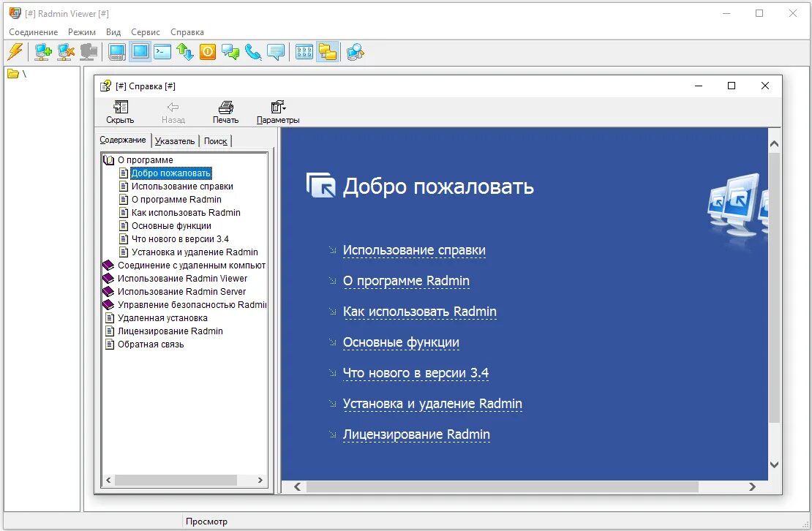
Task: Follow the Основные функции link on welcome page
Action: tap(402, 342)
